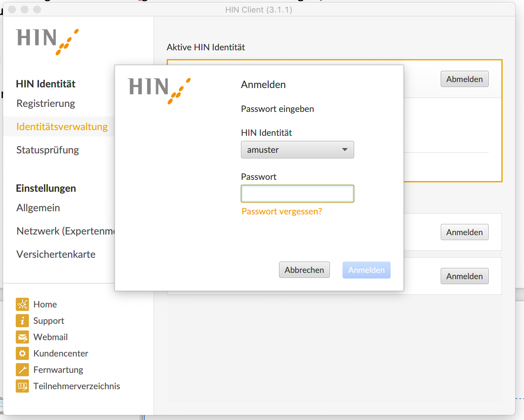The image size is (524, 420).
Task: Open the HIN Identität dropdown showing amuster
Action: 297,150
